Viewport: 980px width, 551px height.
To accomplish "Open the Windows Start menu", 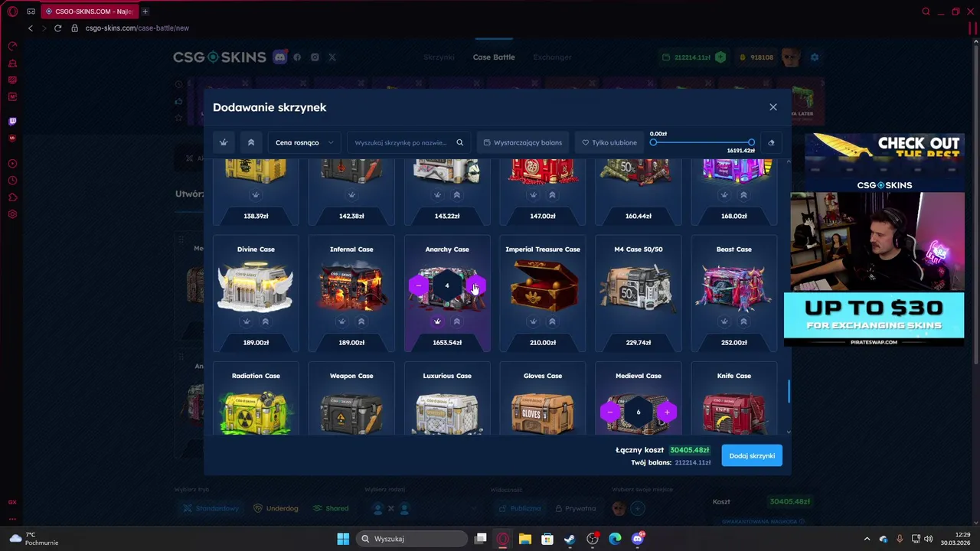I will point(343,539).
